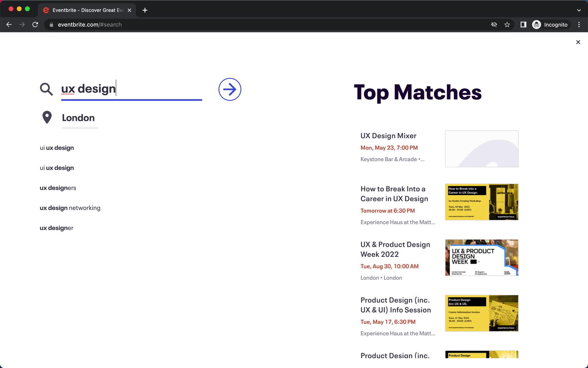Click the Product Design May 17 thumbnail

(x=481, y=313)
